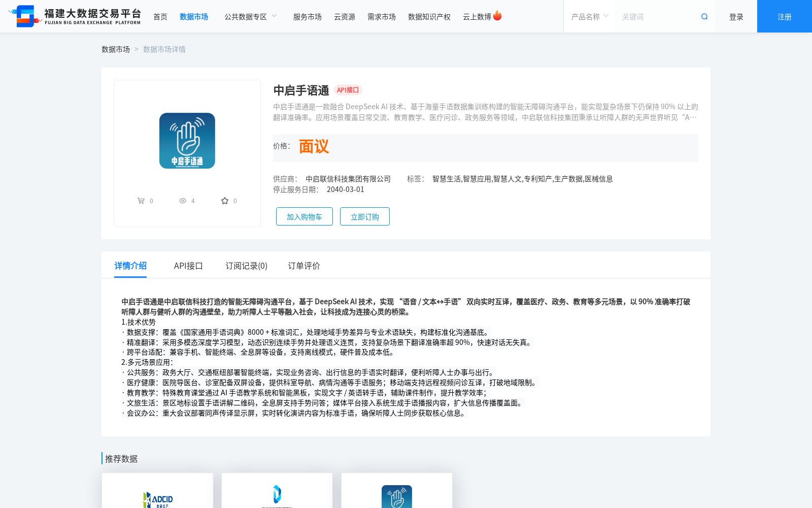Open the 中启手语通 product logo image

[x=187, y=141]
